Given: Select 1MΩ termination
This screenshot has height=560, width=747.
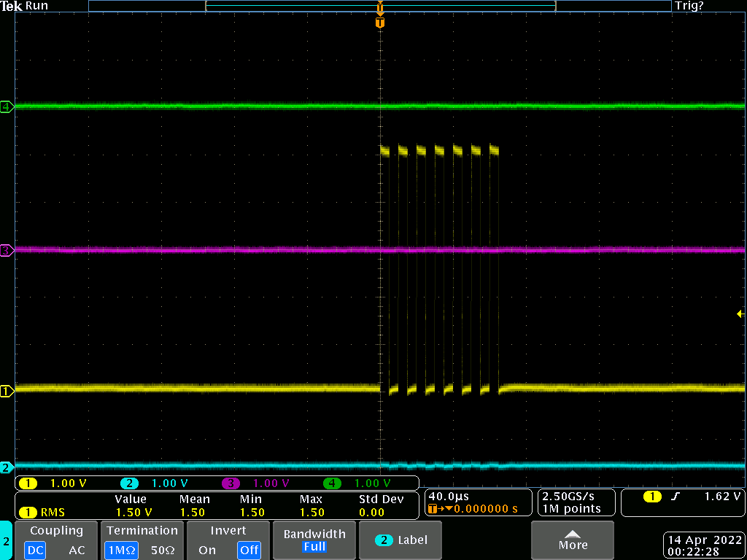Looking at the screenshot, I should pyautogui.click(x=121, y=550).
